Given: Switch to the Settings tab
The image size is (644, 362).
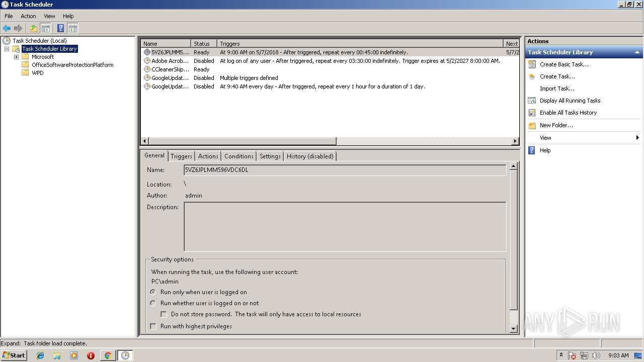Looking at the screenshot, I should [270, 156].
